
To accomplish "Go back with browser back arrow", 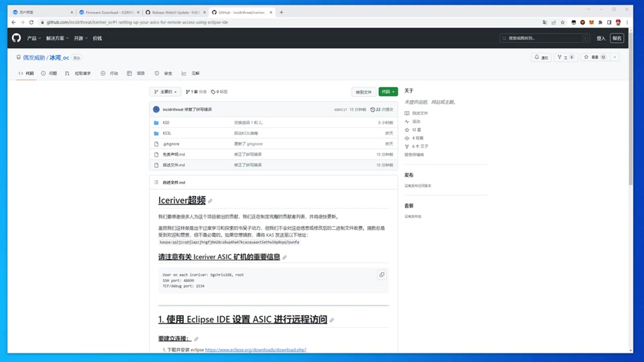I will tap(13, 22).
